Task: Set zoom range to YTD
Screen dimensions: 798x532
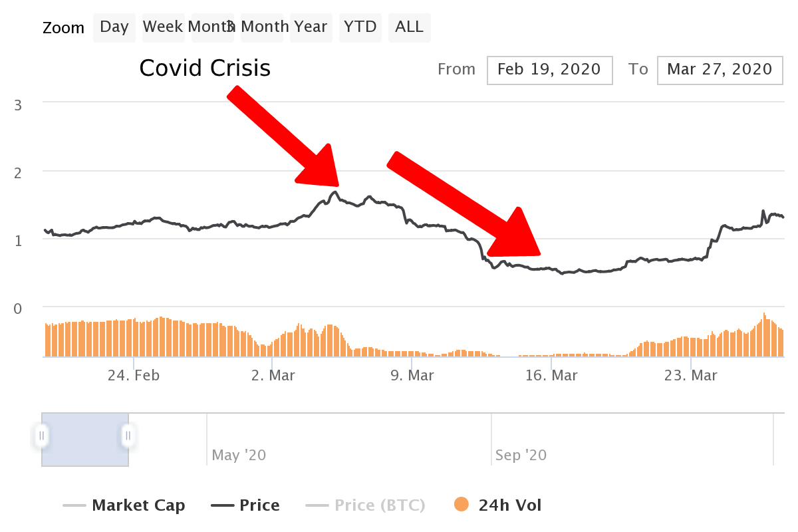Action: tap(360, 27)
